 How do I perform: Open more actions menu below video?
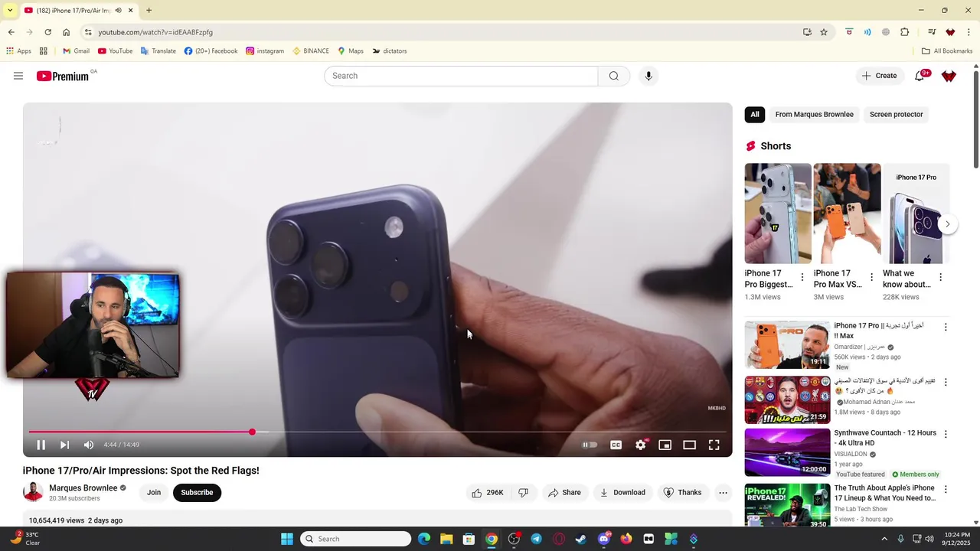(723, 493)
